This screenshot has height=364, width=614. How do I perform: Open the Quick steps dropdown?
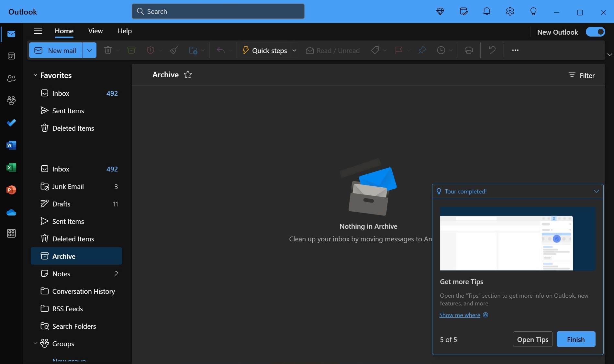pos(295,50)
